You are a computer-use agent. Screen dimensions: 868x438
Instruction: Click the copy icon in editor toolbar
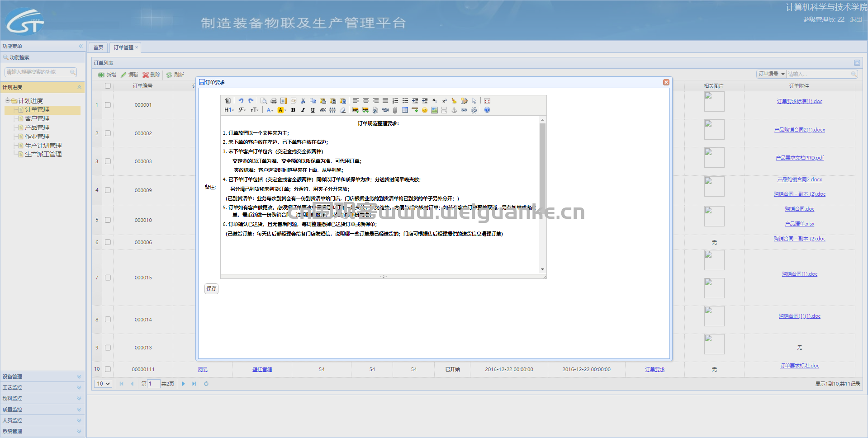(x=313, y=101)
